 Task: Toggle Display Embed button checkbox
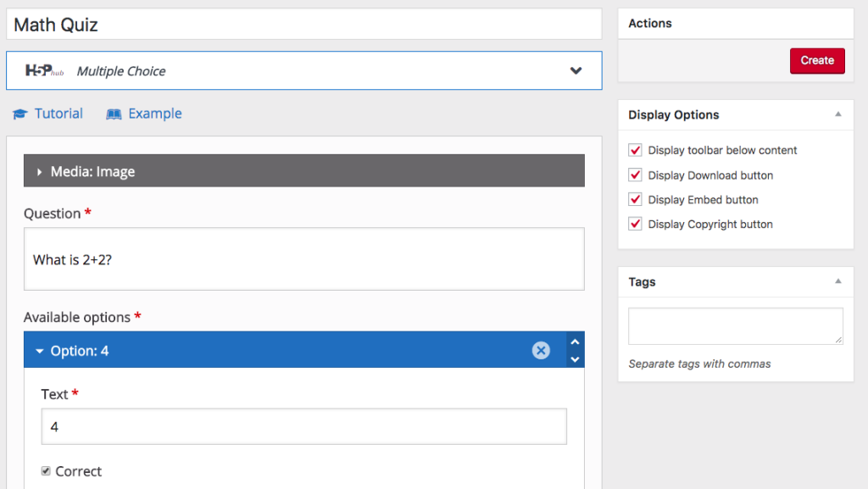point(635,200)
